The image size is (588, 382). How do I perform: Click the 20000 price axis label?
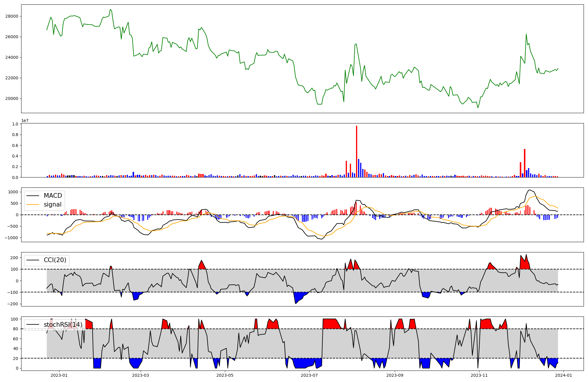12,98
